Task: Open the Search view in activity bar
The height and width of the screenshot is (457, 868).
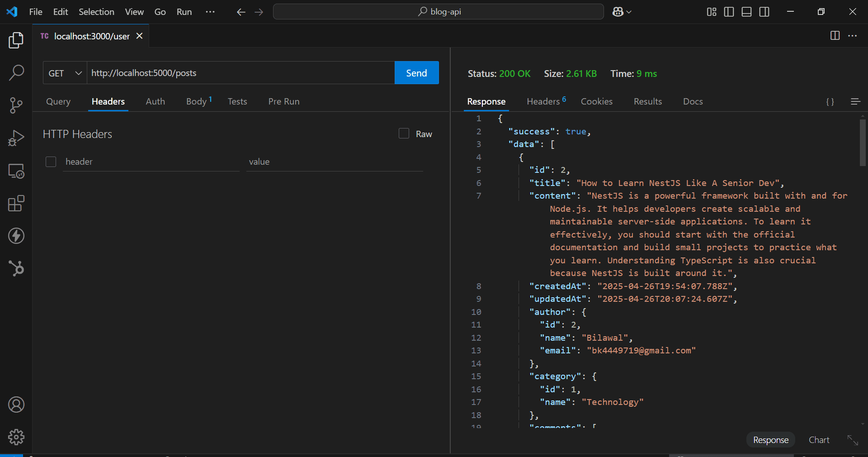Action: [16, 73]
